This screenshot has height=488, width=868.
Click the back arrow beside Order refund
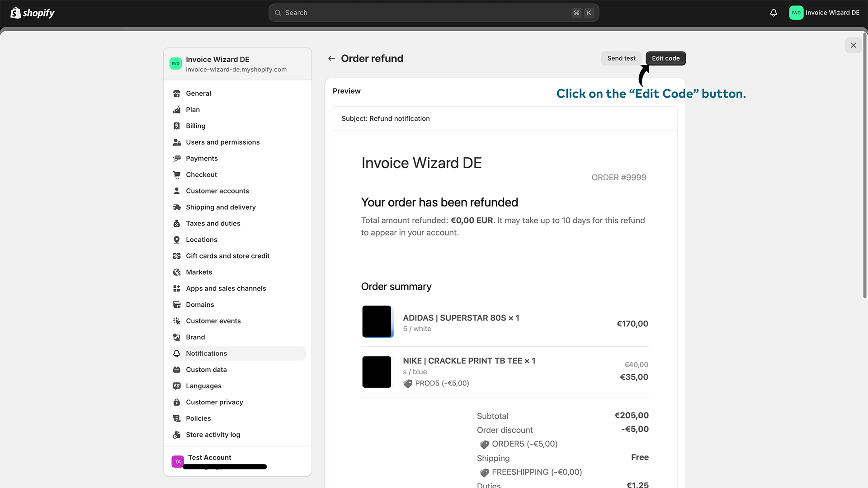coord(331,58)
